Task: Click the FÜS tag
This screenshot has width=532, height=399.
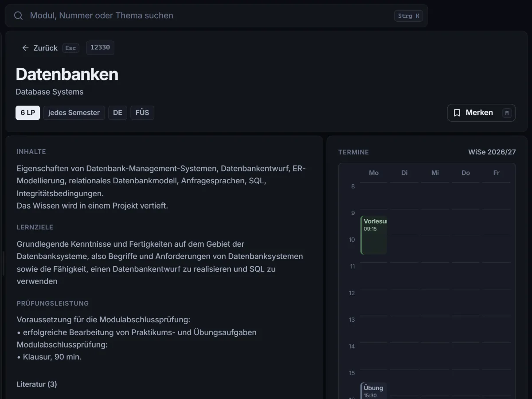Action: [142, 113]
